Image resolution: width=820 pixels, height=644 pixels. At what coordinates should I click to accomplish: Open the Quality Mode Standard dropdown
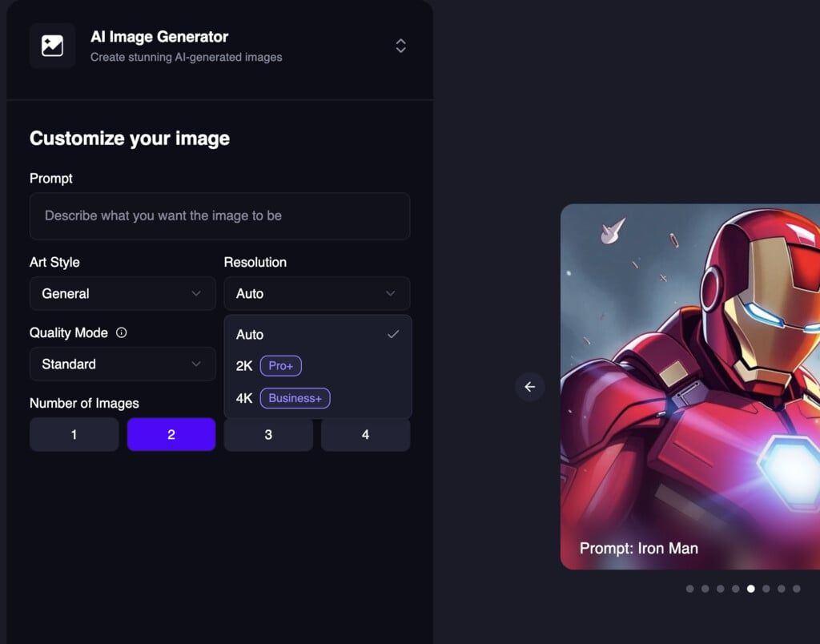tap(123, 364)
